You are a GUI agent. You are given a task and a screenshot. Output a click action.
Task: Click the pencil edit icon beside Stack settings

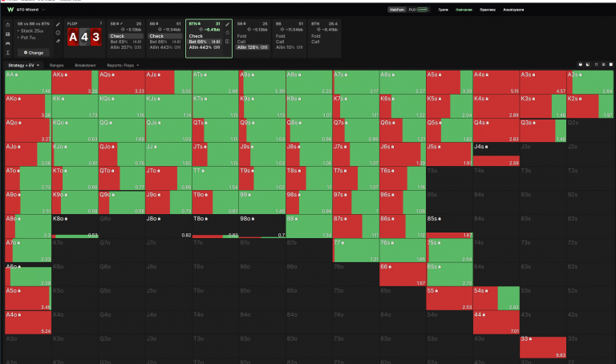[x=58, y=24]
